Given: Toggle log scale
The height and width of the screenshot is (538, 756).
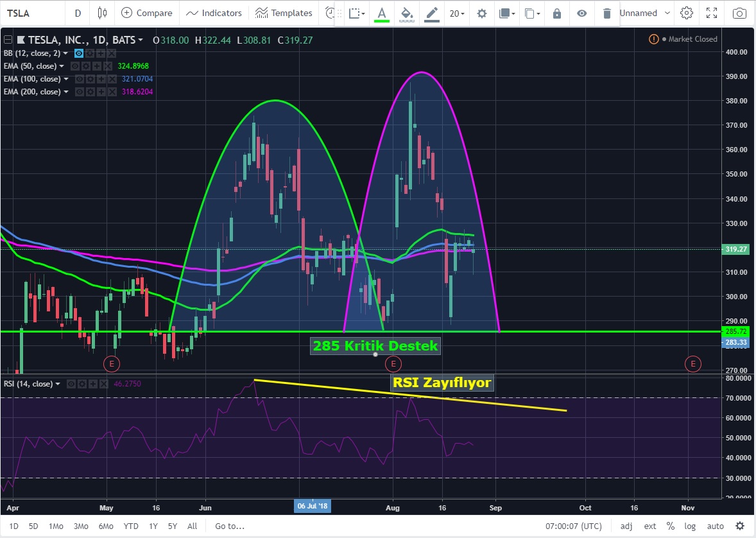Looking at the screenshot, I should (690, 526).
